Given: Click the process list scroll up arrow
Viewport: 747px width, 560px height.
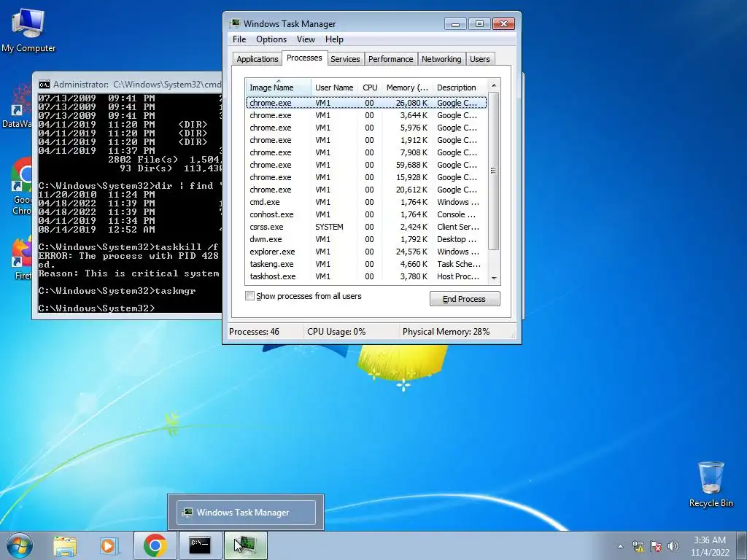Looking at the screenshot, I should 494,85.
